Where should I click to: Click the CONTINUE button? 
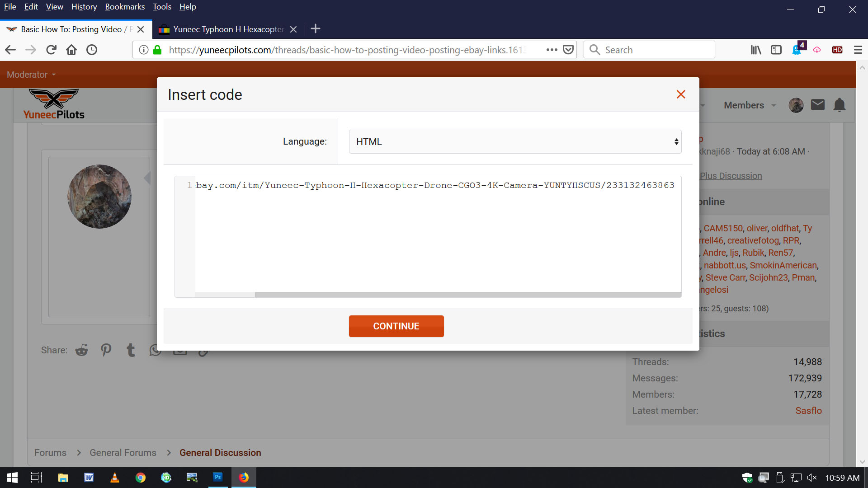coord(396,326)
